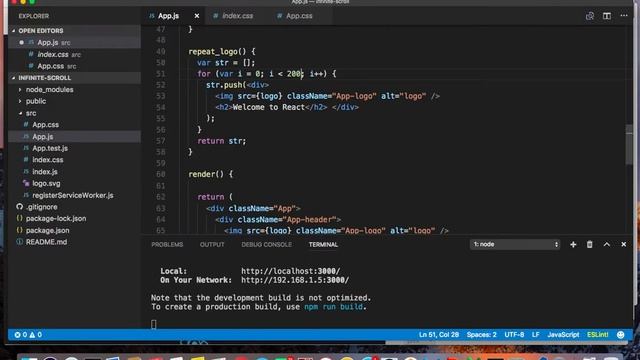Click 'render() {' code line

coord(211,174)
